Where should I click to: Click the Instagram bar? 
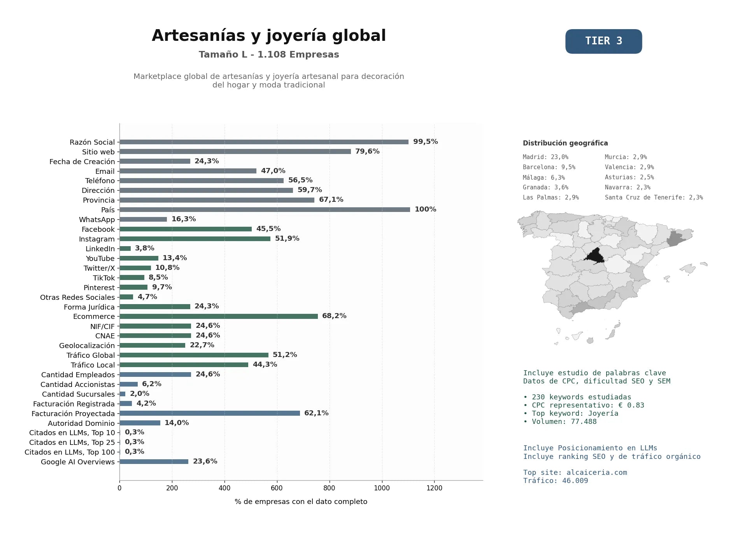195,239
